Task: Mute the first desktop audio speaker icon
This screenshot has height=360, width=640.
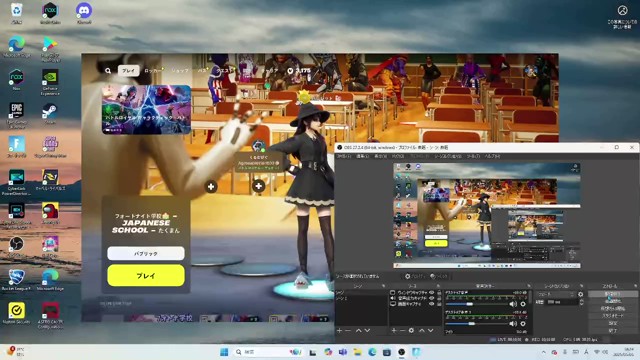Action: click(513, 304)
